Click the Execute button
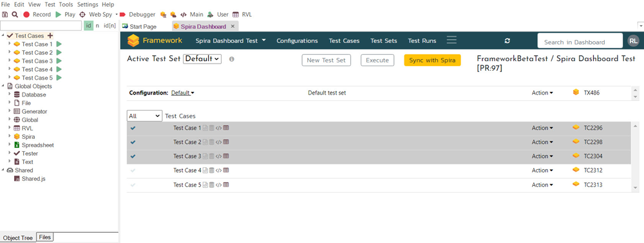Viewport: 644px width, 243px height. tap(377, 60)
